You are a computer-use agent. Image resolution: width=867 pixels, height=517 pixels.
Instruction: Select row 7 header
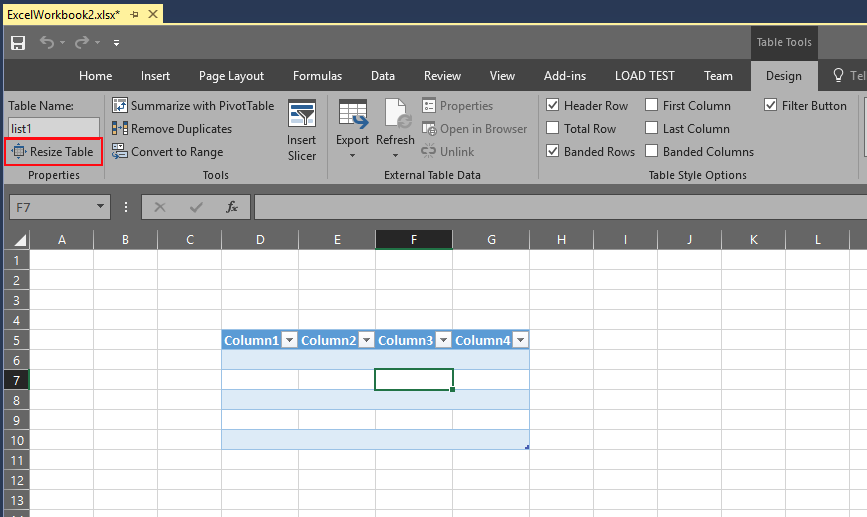pyautogui.click(x=17, y=380)
